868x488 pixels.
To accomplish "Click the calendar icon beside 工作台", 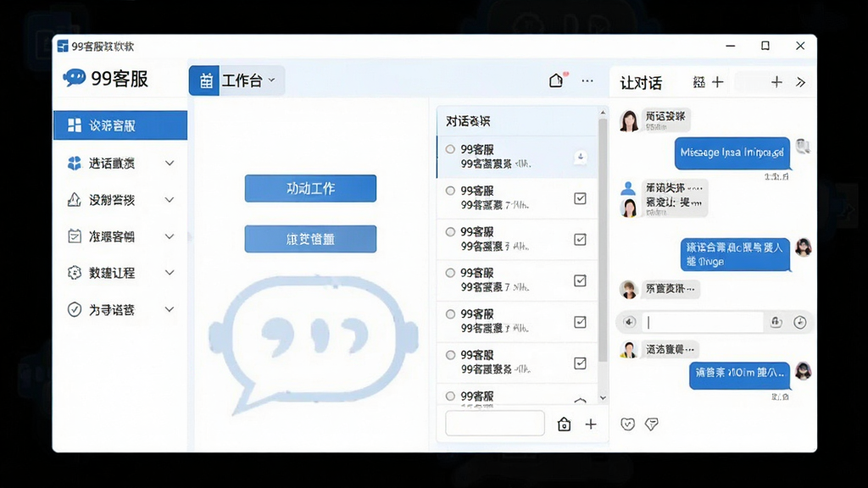I will [204, 80].
